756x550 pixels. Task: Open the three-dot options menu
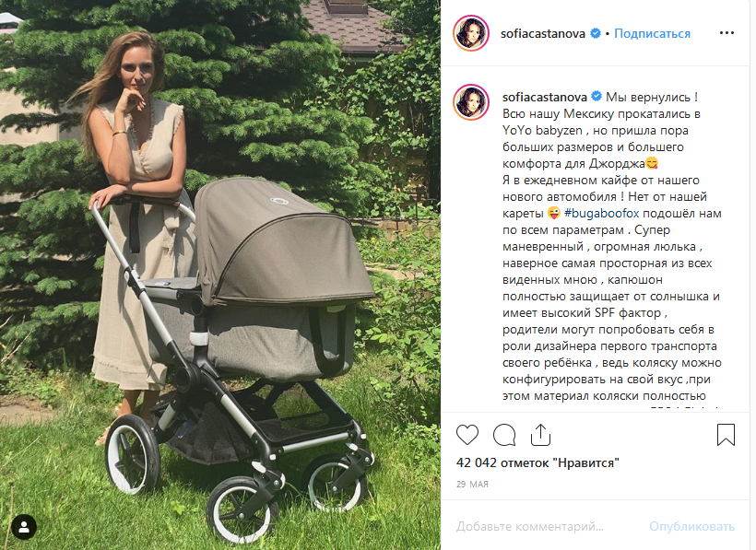(726, 33)
